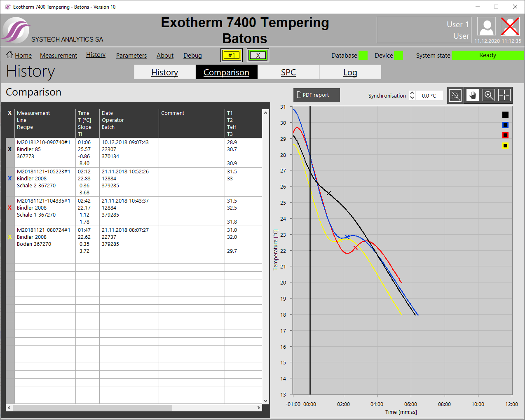Click the Device status indicator
Image resolution: width=525 pixels, height=420 pixels.
point(398,56)
